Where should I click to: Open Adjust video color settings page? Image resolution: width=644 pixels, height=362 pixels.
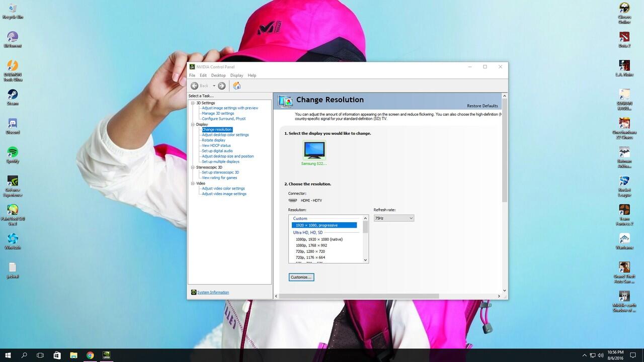pyautogui.click(x=223, y=189)
